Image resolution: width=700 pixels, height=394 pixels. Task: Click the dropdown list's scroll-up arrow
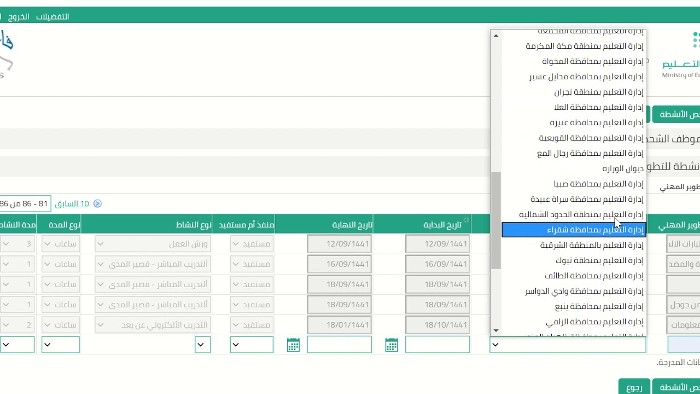(x=496, y=36)
